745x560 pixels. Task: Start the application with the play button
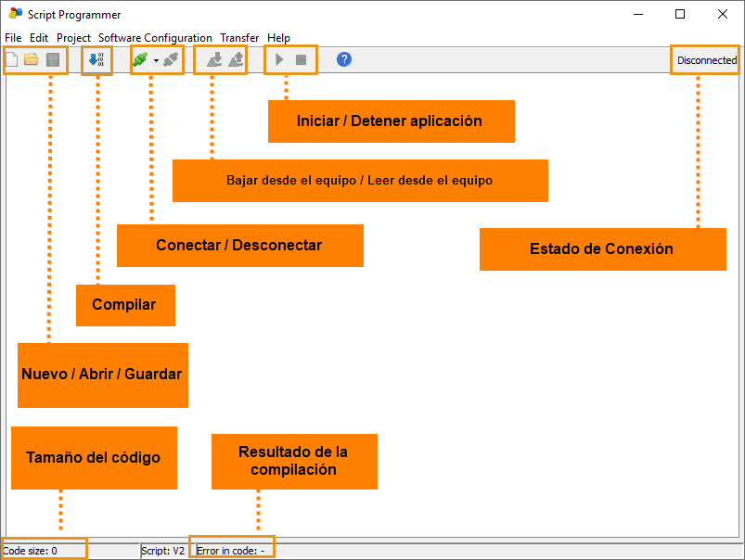[x=279, y=60]
